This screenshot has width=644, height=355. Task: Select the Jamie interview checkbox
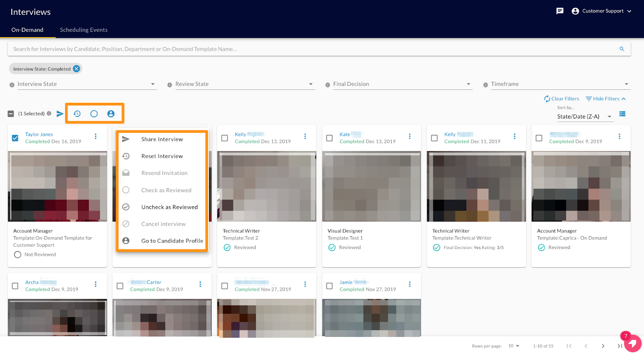point(329,286)
